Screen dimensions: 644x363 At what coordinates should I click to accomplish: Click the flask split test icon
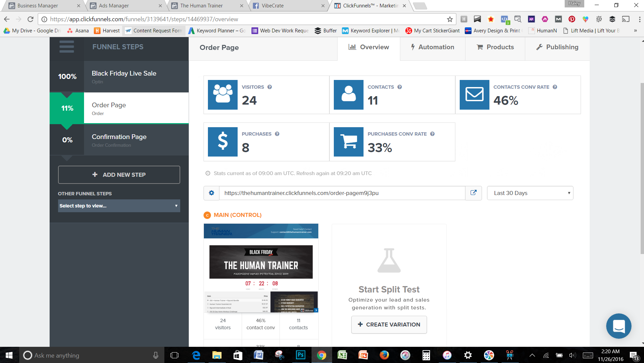[x=389, y=260]
